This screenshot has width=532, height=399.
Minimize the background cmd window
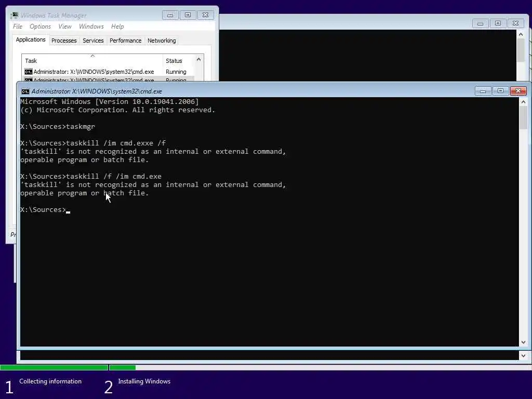tap(480, 23)
